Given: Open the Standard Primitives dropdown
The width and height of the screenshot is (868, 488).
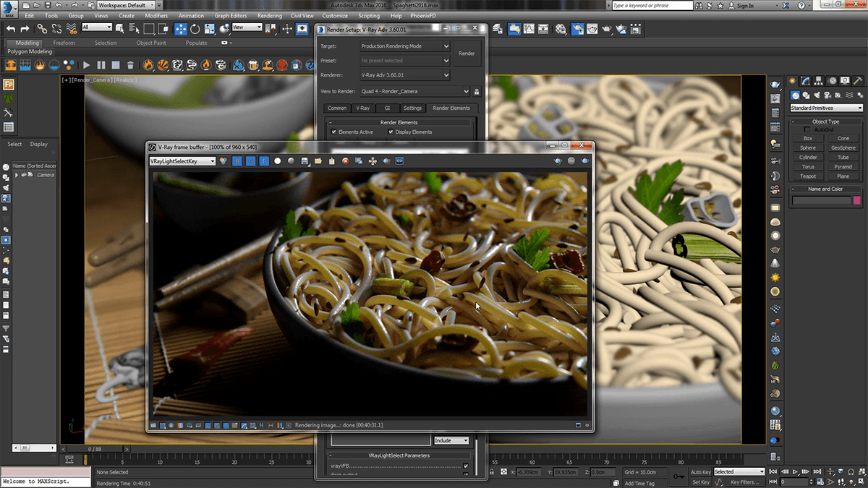Looking at the screenshot, I should [827, 108].
